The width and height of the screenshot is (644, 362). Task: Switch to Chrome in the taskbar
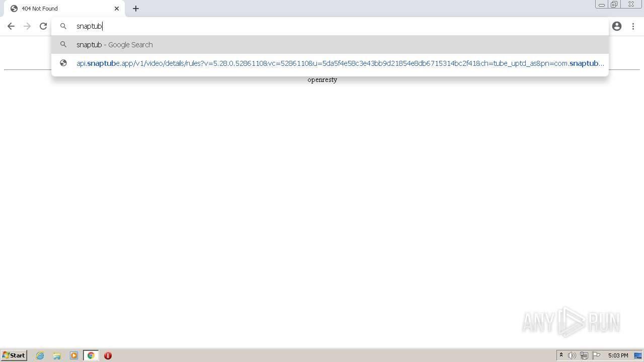tap(91, 355)
